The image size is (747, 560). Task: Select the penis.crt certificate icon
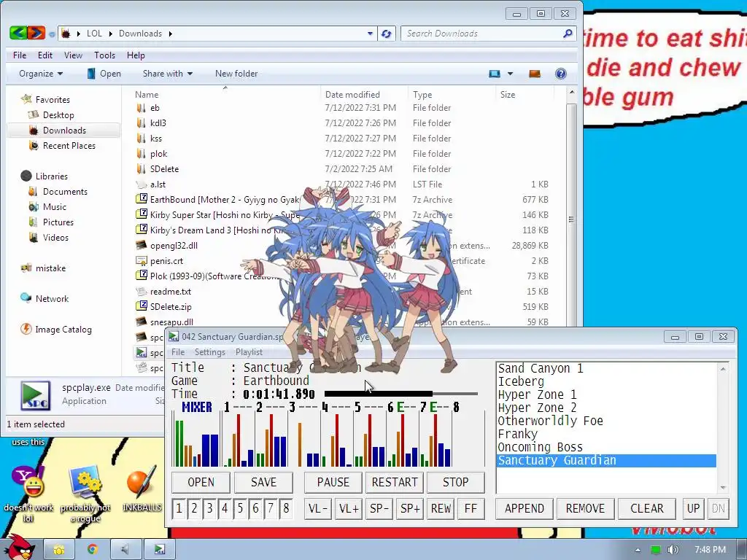(141, 261)
